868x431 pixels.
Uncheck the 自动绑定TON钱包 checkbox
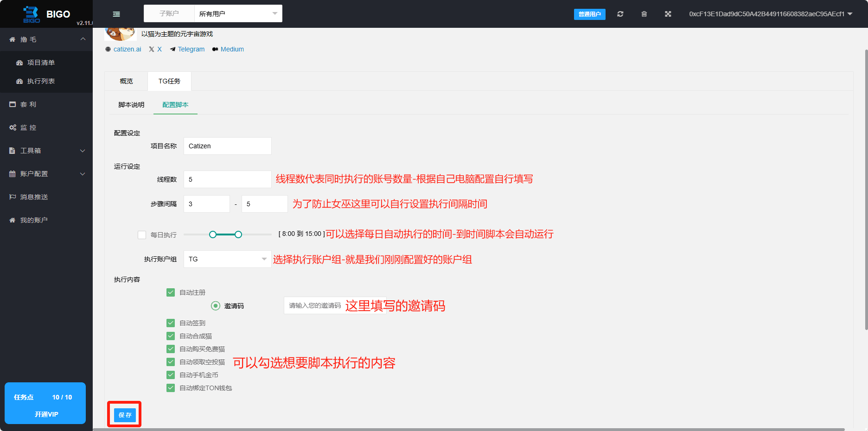click(x=171, y=388)
